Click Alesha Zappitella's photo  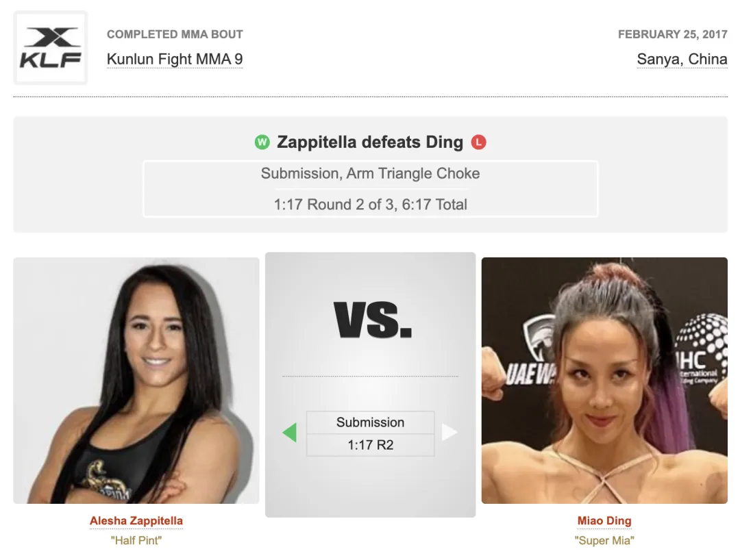[x=136, y=381]
